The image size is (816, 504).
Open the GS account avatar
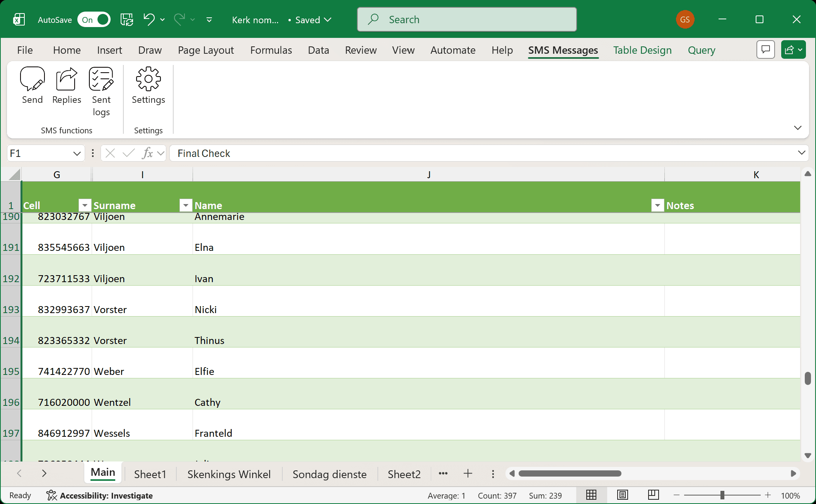tap(685, 19)
